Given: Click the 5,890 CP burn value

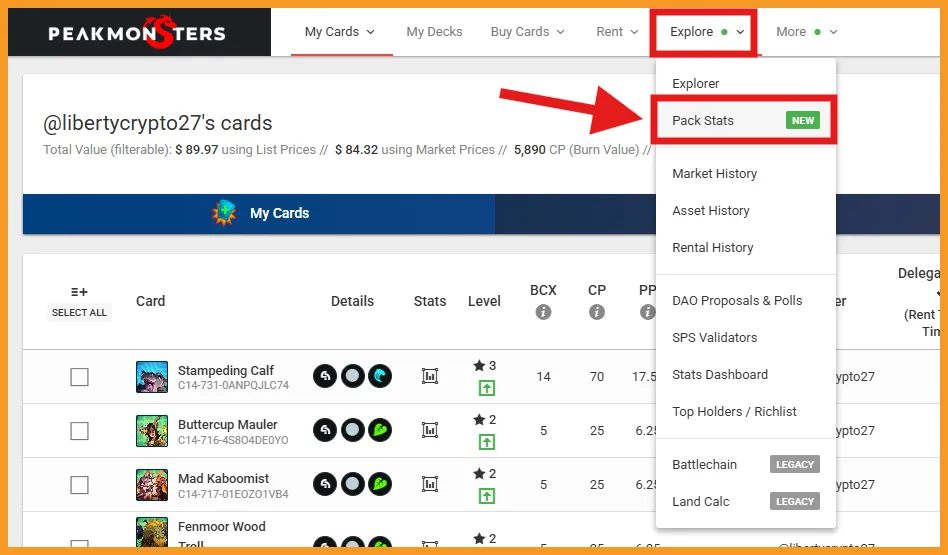Looking at the screenshot, I should pyautogui.click(x=530, y=149).
